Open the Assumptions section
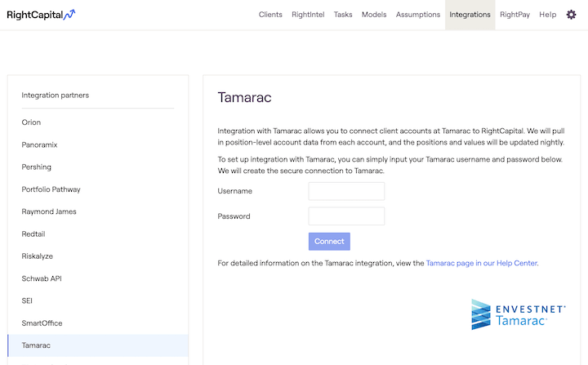This screenshot has height=365, width=588. click(x=418, y=15)
